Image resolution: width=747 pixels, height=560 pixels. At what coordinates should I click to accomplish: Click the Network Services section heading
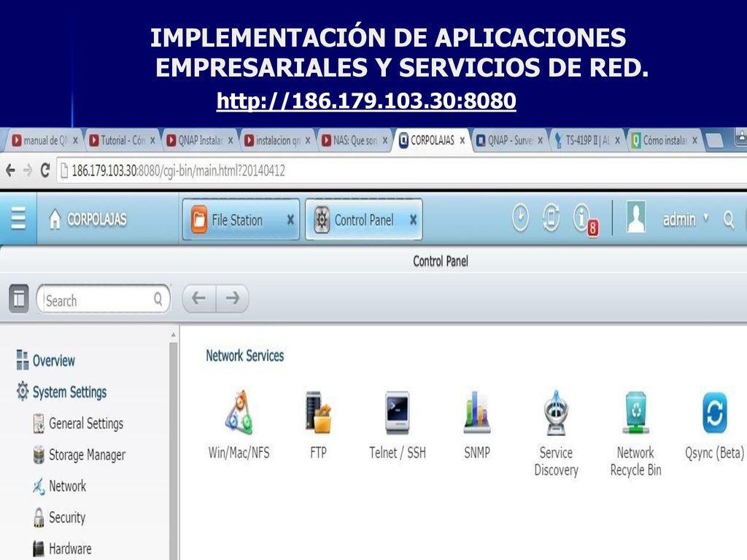[x=245, y=356]
